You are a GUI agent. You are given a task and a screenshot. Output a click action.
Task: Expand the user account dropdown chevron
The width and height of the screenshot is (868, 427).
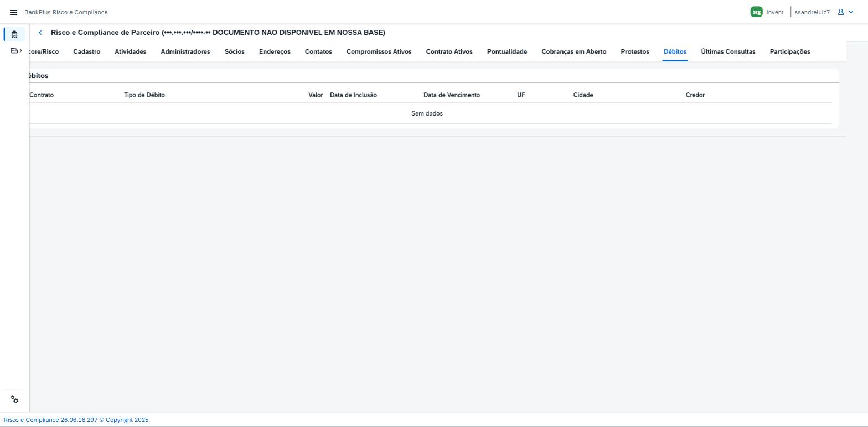[851, 12]
